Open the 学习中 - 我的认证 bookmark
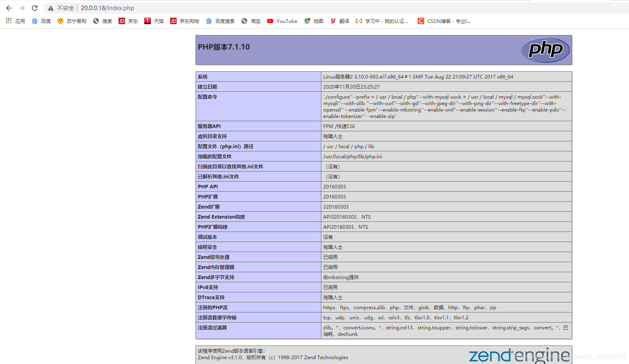The height and width of the screenshot is (364, 629). click(x=382, y=21)
